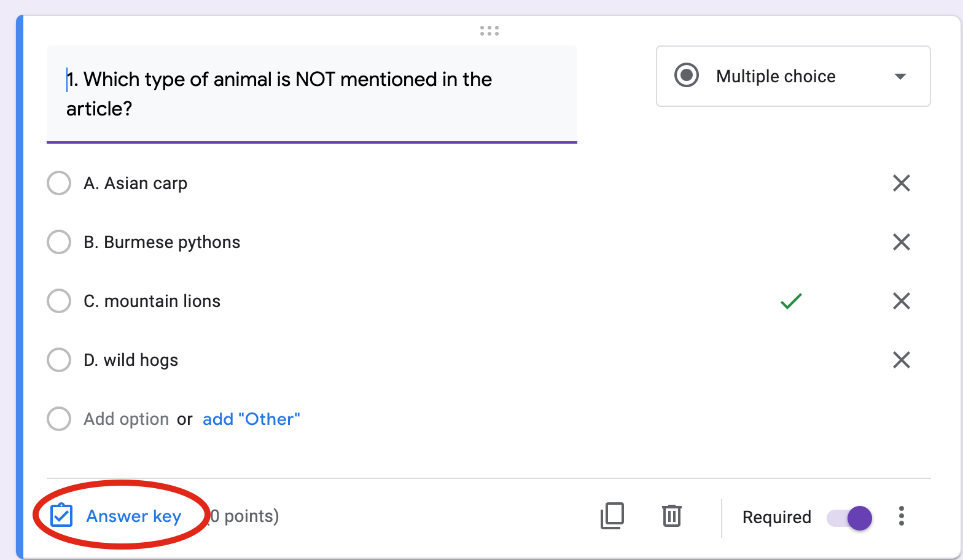Image resolution: width=963 pixels, height=560 pixels.
Task: Click the Add option field
Action: [126, 419]
